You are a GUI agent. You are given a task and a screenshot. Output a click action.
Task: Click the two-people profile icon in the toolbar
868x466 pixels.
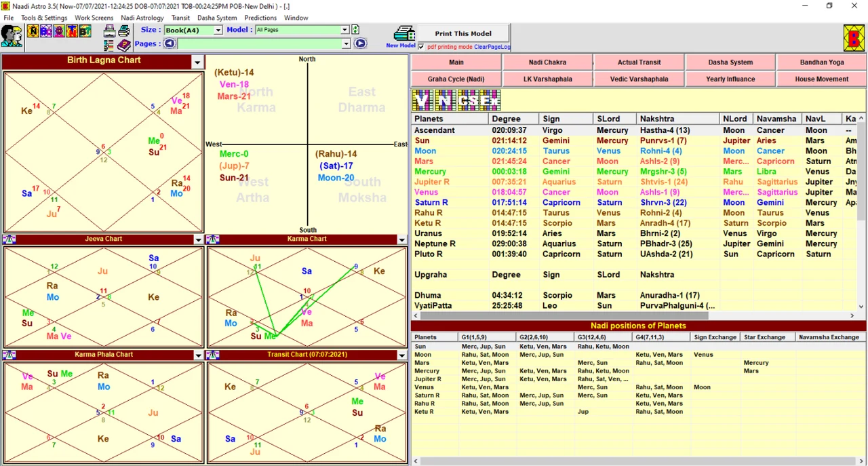tap(12, 35)
